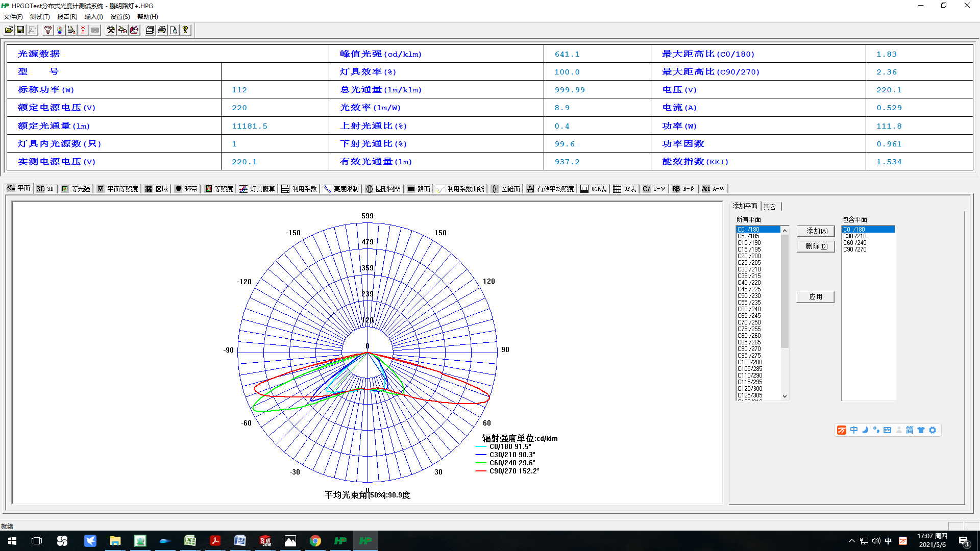The image size is (980, 551).
Task: Open print preview magnifier icon
Action: coord(174,30)
